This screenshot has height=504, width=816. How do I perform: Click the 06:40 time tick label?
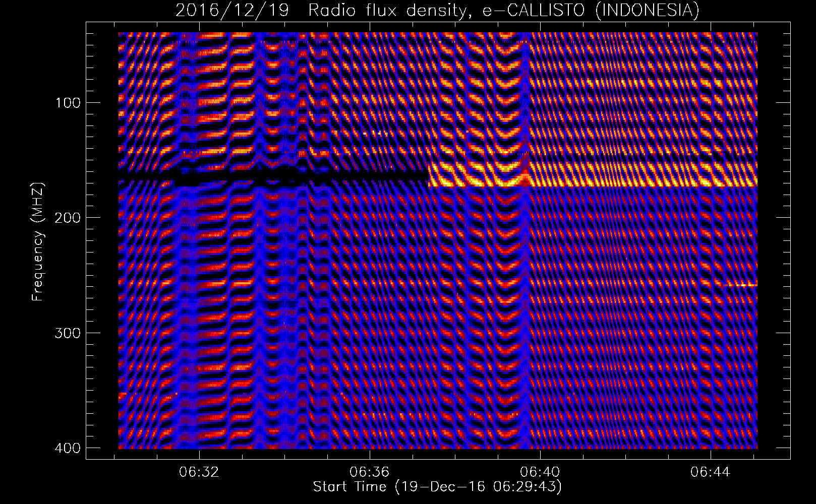540,472
